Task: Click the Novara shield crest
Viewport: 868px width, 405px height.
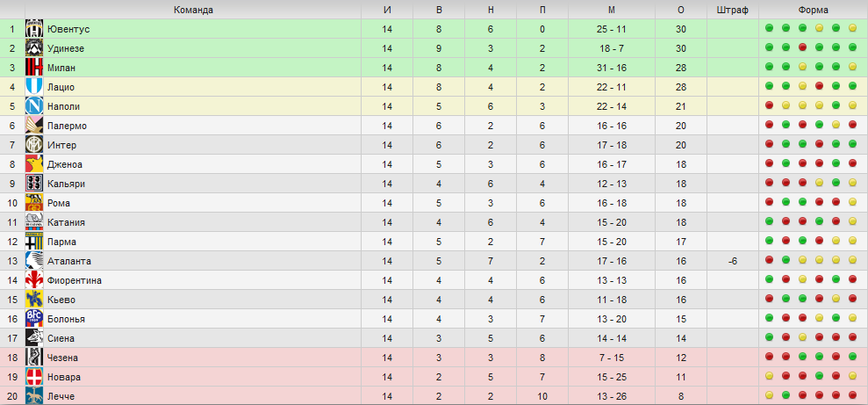Action: [34, 377]
